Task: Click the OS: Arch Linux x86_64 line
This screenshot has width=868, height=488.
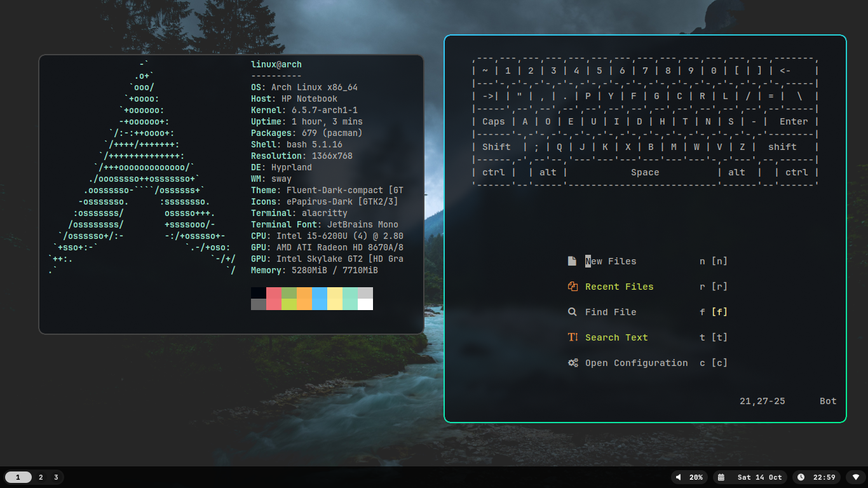Action: click(304, 87)
